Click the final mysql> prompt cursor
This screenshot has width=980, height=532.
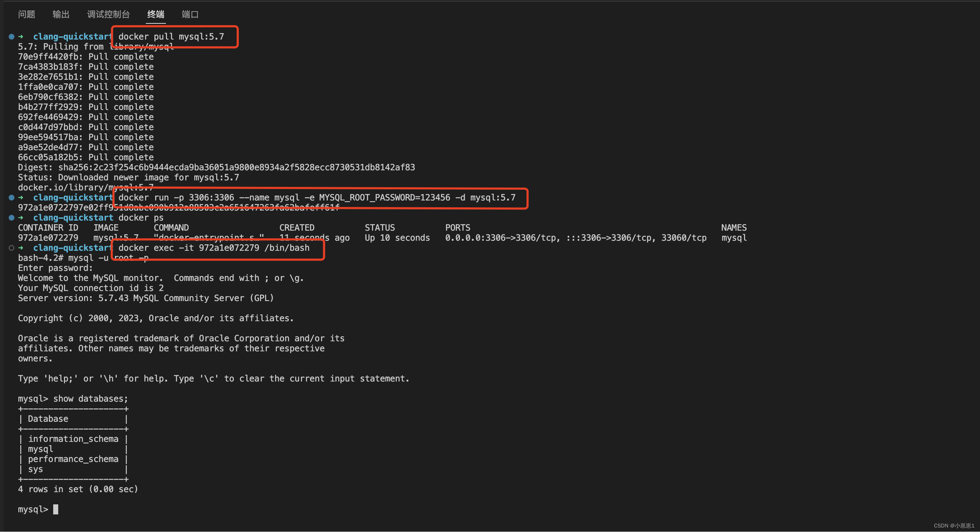coord(56,510)
